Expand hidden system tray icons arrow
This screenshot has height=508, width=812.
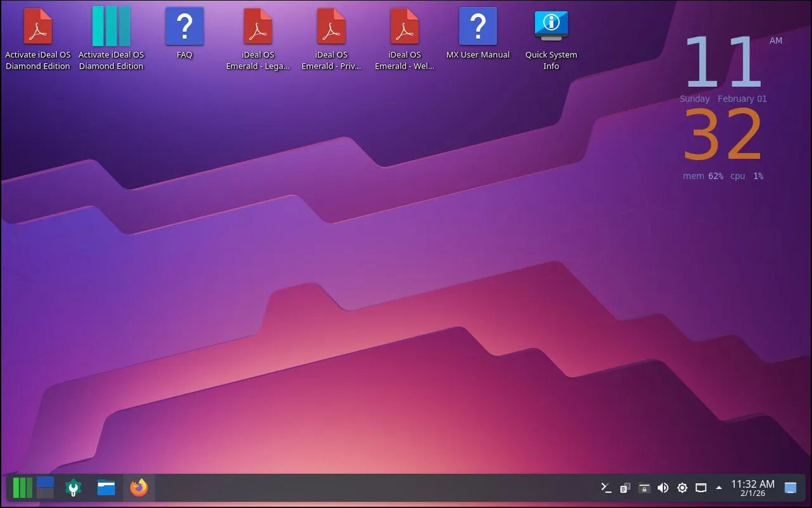[719, 488]
